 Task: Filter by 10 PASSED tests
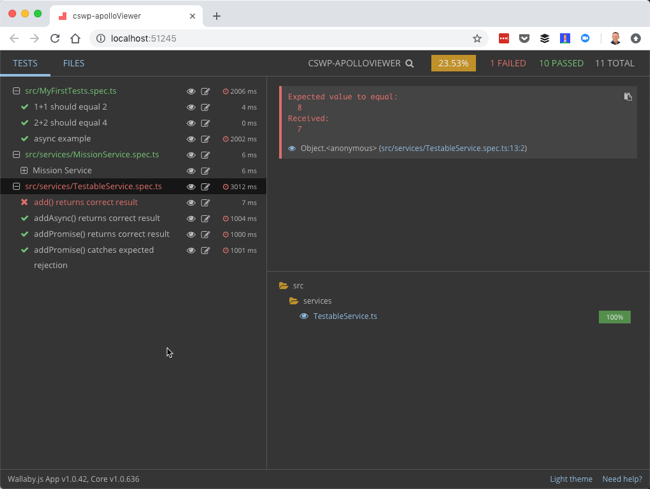pyautogui.click(x=561, y=63)
